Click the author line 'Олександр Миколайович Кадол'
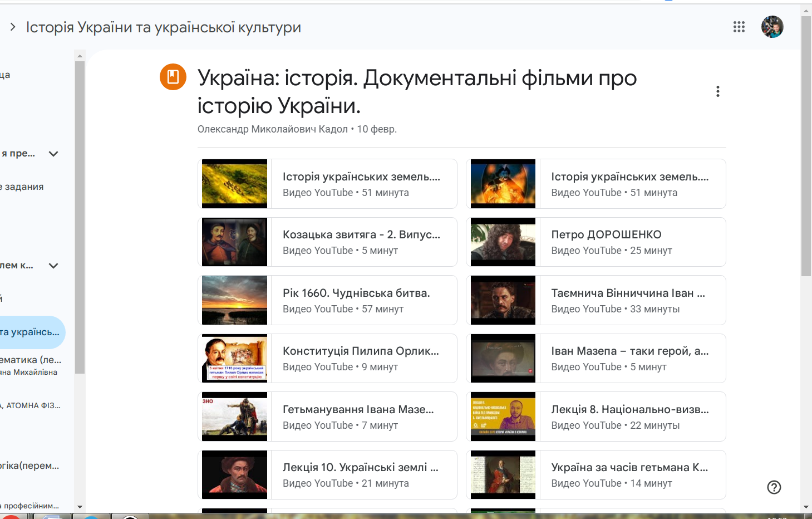The width and height of the screenshot is (812, 519). (x=273, y=129)
